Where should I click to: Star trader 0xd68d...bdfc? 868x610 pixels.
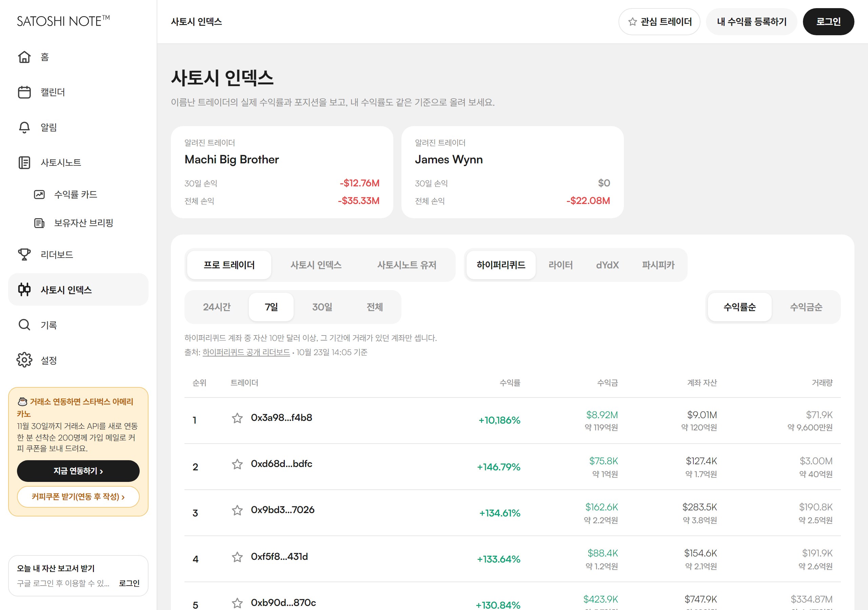click(x=237, y=464)
